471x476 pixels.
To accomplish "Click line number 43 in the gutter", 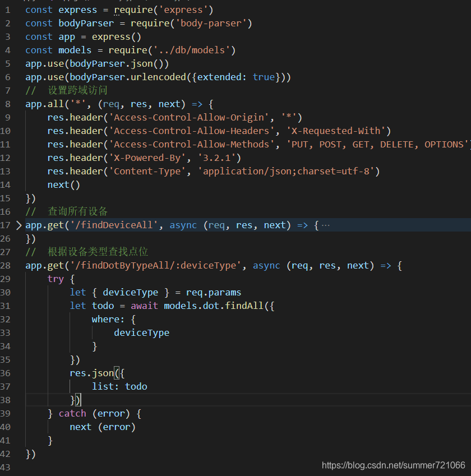I will pyautogui.click(x=6, y=468).
